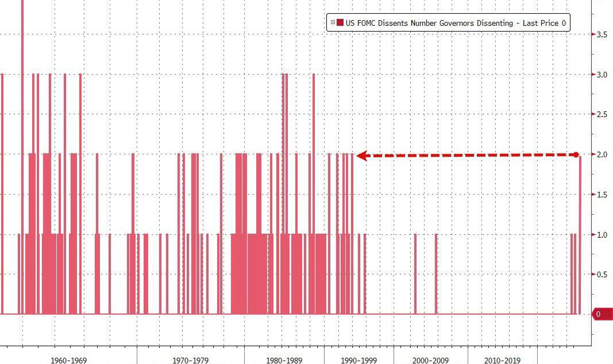The image size is (613, 364).
Task: Click the 2.5 y-axis label
Action: pyautogui.click(x=602, y=114)
